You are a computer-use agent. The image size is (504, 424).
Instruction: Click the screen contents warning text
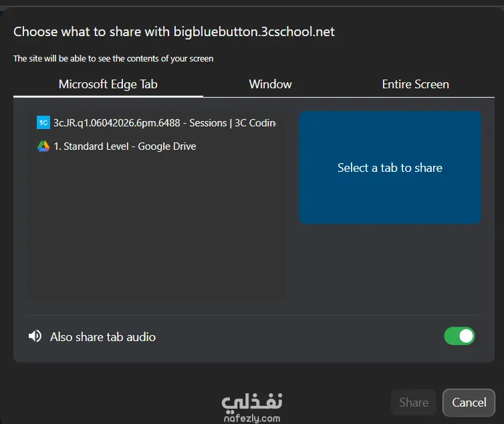[114, 59]
